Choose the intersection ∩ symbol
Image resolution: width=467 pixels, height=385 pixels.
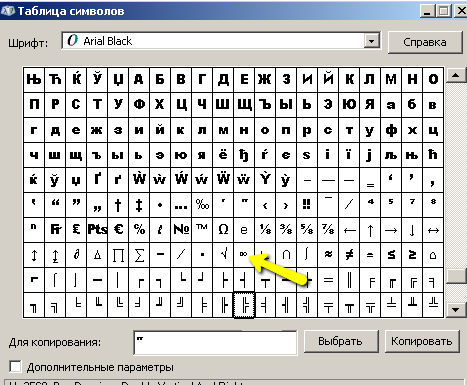point(286,255)
